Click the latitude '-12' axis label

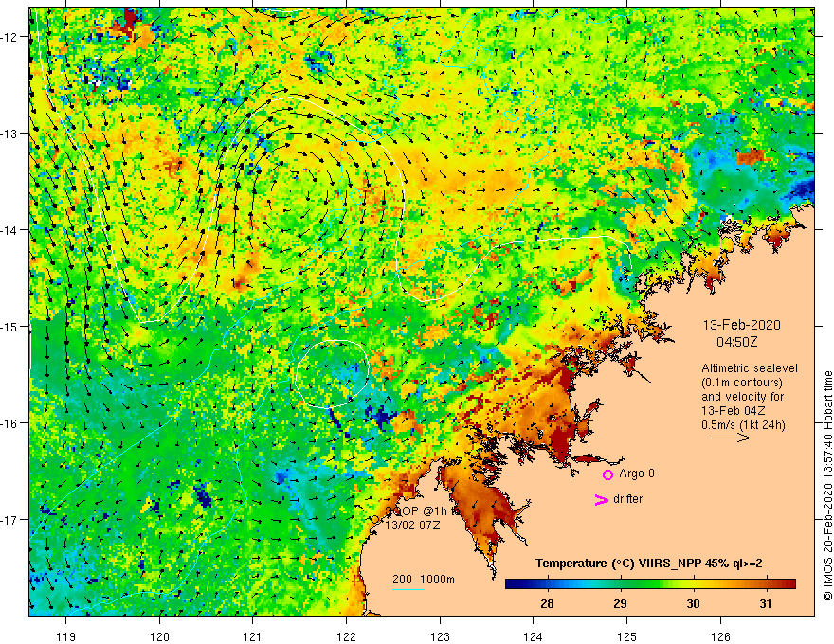click(x=10, y=37)
